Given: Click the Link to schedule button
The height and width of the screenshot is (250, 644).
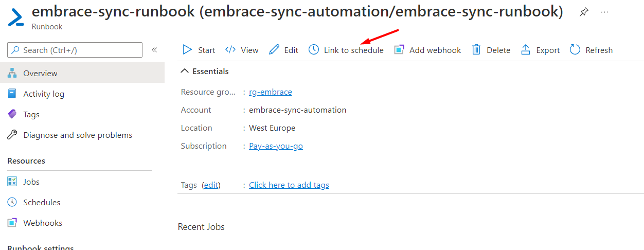Looking at the screenshot, I should [x=346, y=50].
